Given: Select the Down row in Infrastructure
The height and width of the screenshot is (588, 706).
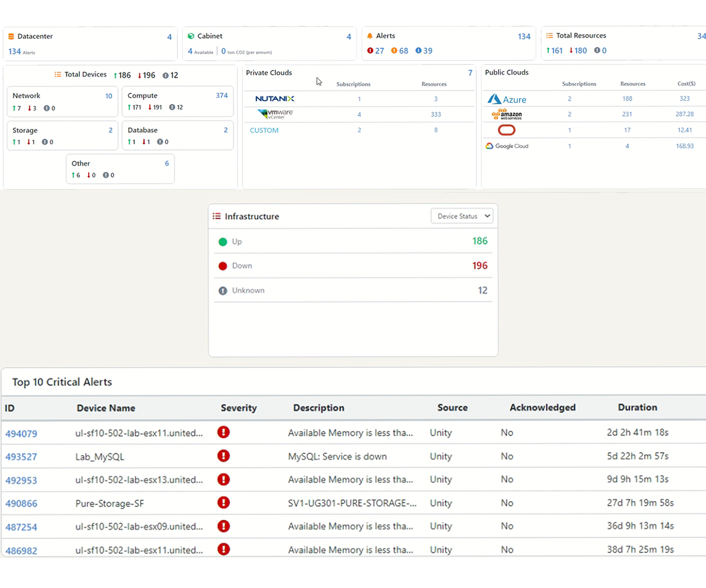Looking at the screenshot, I should pos(353,266).
